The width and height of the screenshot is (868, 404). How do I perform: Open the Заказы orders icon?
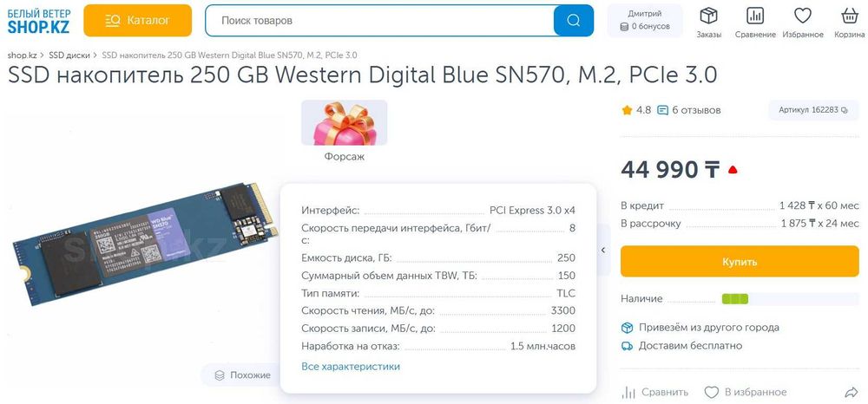coord(708,22)
